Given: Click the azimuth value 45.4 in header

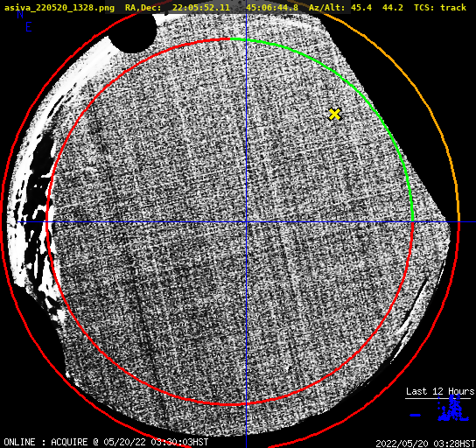Looking at the screenshot, I should 361,7.
